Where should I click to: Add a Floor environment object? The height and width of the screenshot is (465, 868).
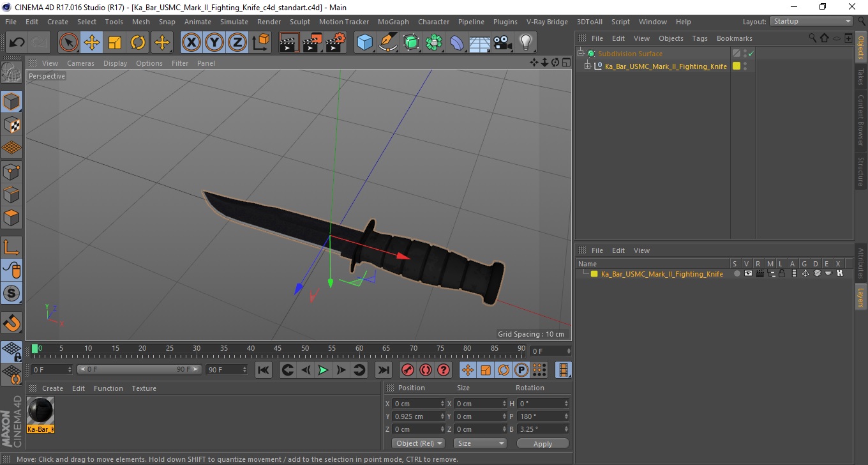click(x=479, y=43)
